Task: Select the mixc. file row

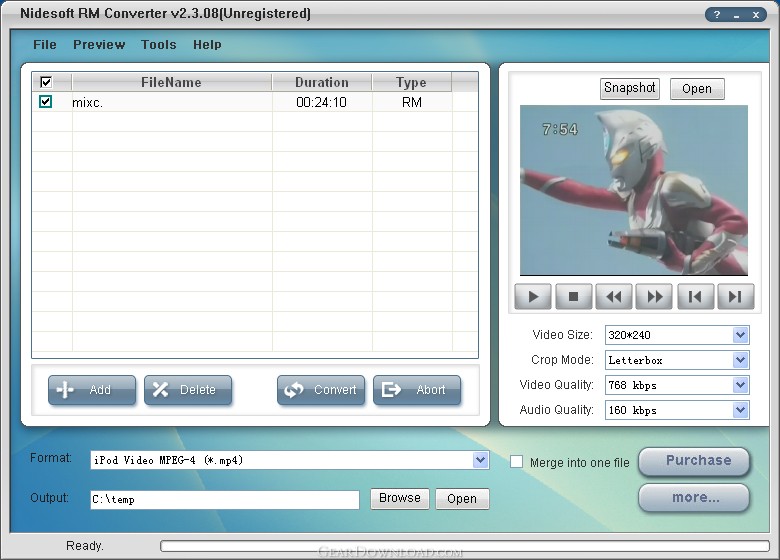Action: [255, 102]
